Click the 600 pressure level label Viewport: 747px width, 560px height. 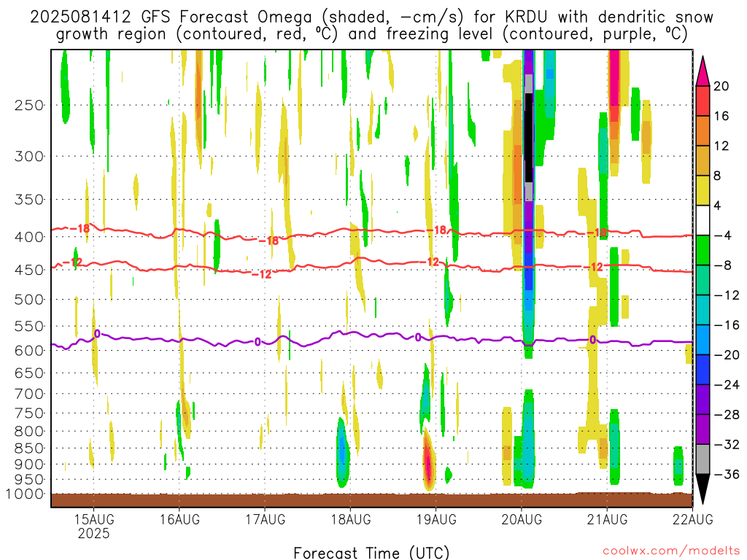pyautogui.click(x=29, y=351)
